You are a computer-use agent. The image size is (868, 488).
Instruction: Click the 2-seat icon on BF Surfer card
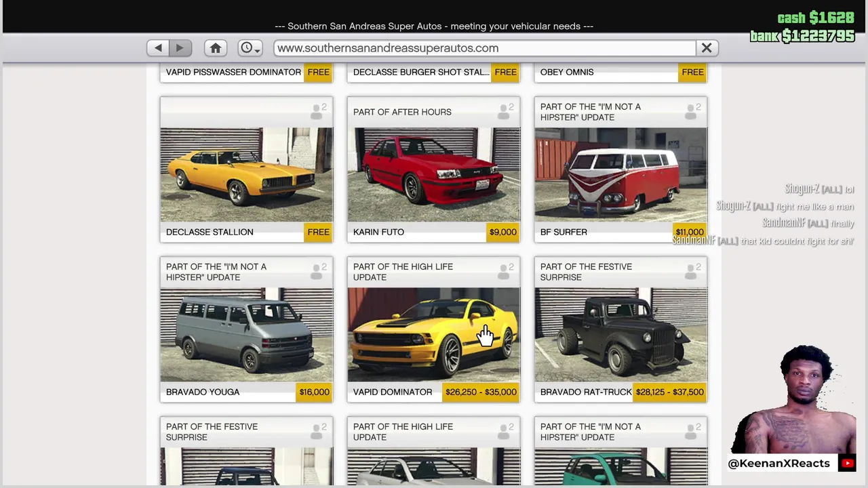point(692,112)
